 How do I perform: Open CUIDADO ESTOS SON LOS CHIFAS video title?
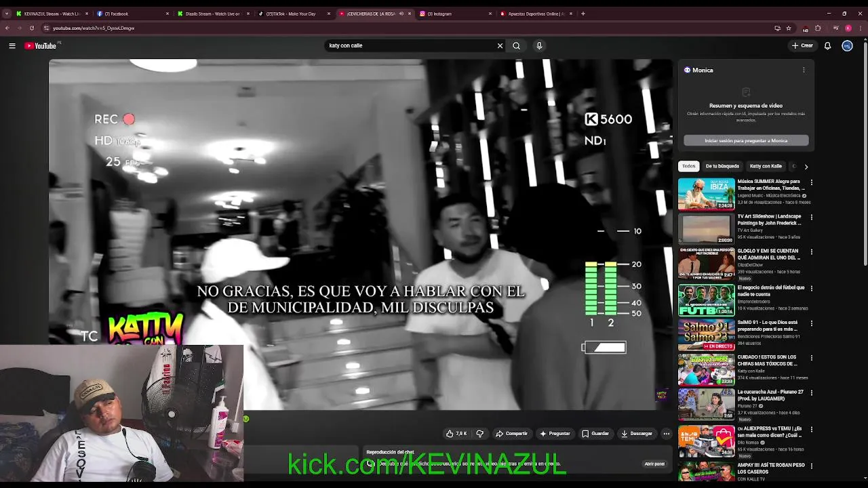point(767,360)
